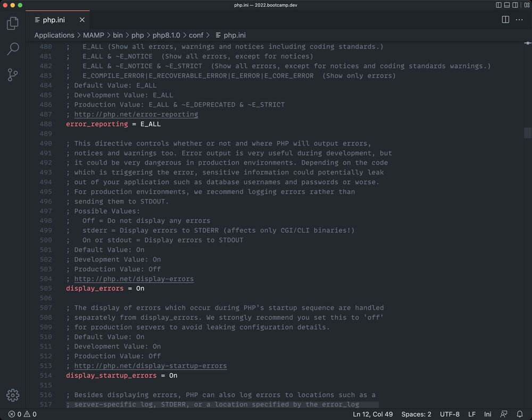Open the Manage gear at bottom left
532x420 pixels.
coord(13,396)
